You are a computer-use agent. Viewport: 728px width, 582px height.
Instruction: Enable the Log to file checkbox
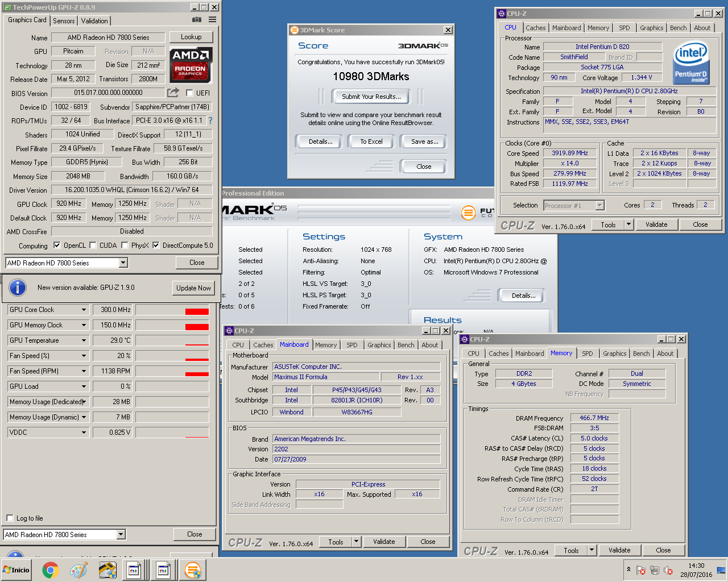coord(10,518)
